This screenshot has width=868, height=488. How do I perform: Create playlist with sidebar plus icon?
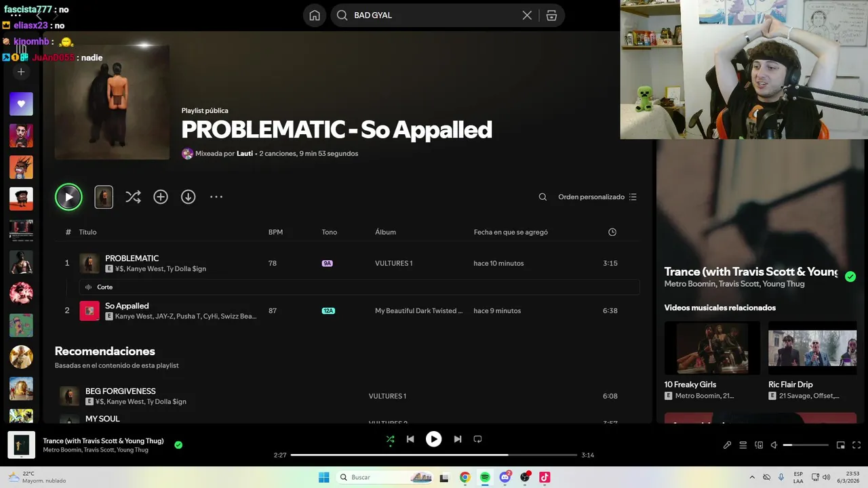point(21,72)
